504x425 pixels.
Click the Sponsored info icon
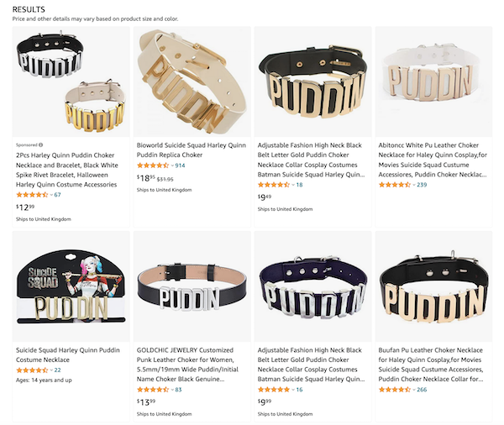[41, 145]
